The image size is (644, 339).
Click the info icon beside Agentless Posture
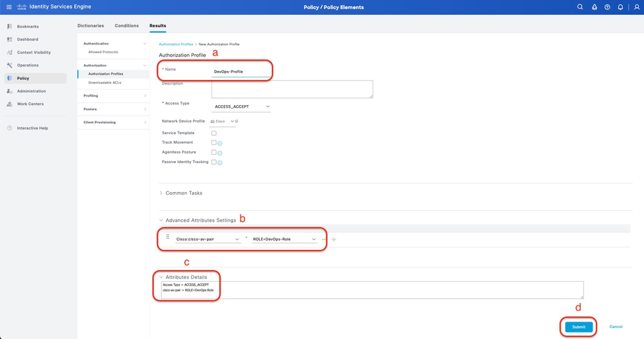(220, 153)
